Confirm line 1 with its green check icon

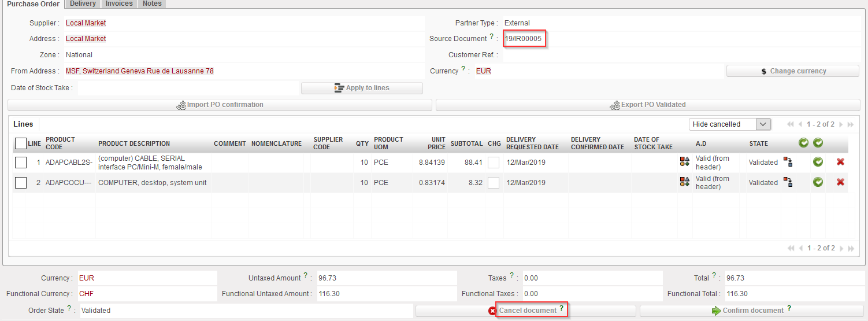(x=818, y=162)
